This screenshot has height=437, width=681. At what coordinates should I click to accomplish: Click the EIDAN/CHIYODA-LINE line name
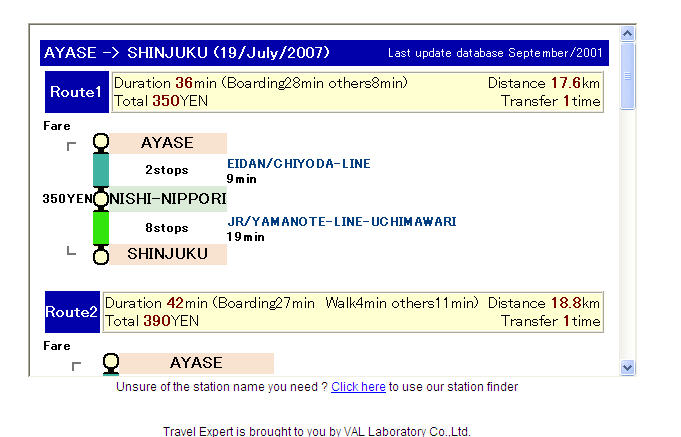(299, 164)
